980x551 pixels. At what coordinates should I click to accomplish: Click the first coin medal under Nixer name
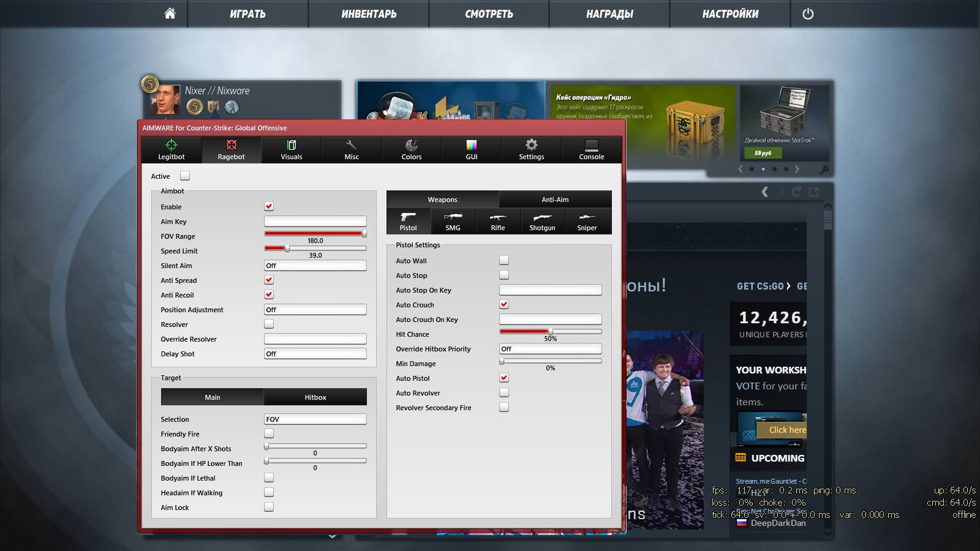pyautogui.click(x=194, y=107)
